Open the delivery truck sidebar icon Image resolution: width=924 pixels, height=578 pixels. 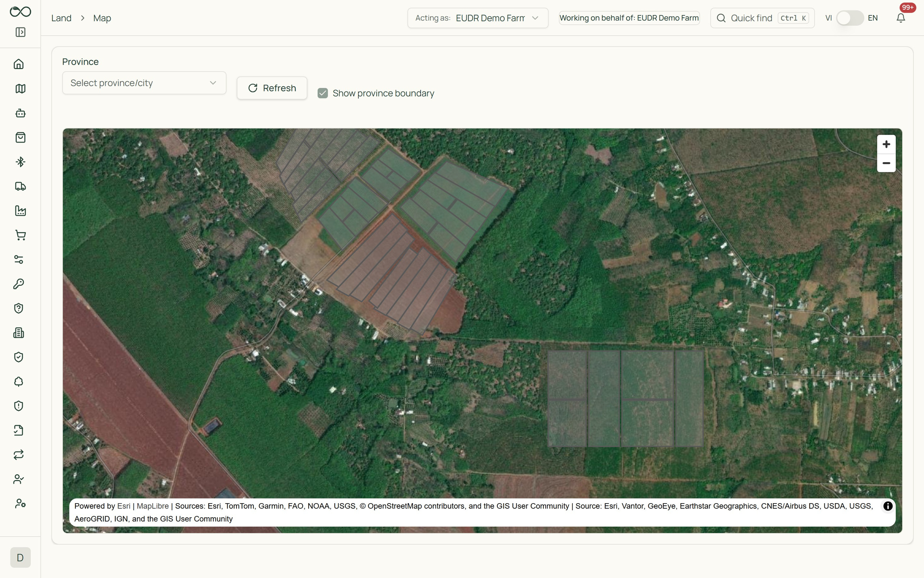tap(20, 186)
